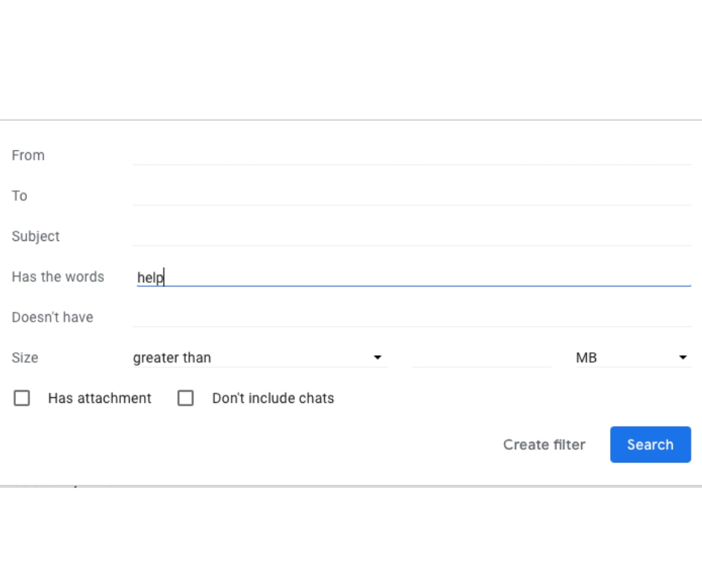Click the From label
This screenshot has width=702, height=588.
(x=28, y=155)
